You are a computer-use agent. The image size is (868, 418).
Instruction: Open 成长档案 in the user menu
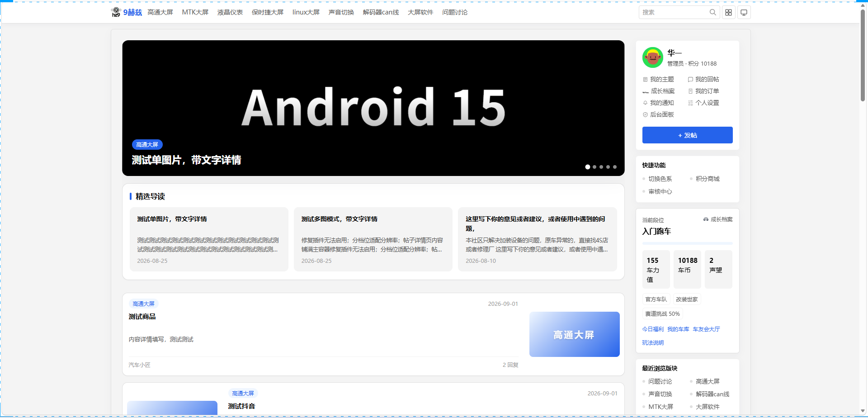(x=659, y=91)
